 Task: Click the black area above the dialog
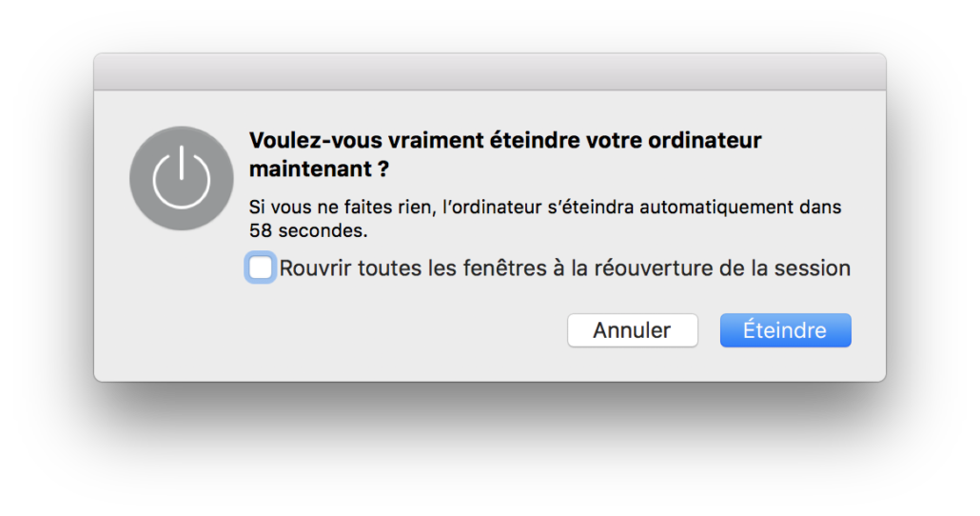point(489,25)
